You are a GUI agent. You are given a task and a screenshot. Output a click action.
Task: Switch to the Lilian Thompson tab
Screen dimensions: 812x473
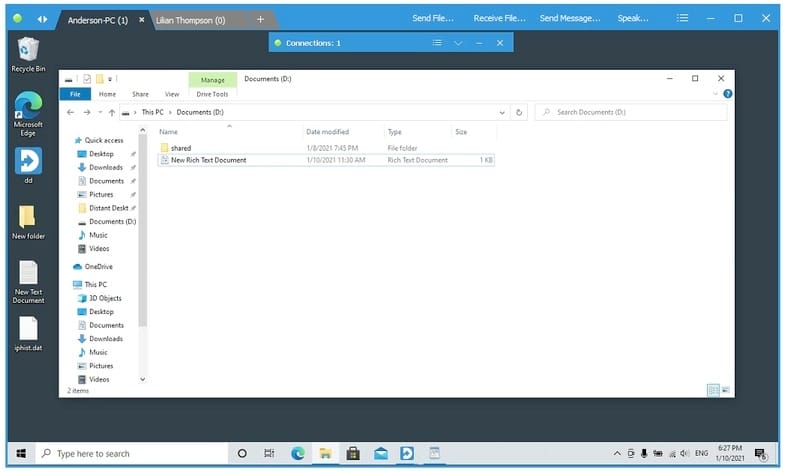[x=190, y=20]
